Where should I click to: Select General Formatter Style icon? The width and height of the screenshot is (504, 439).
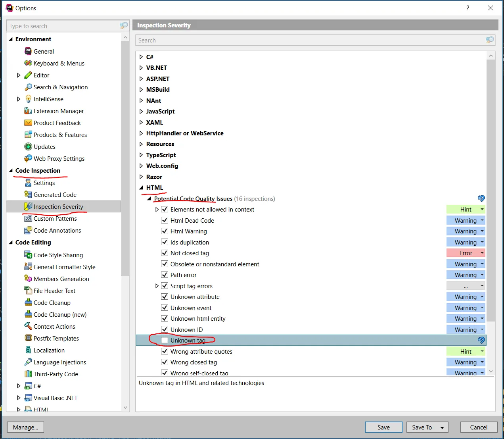[x=28, y=267]
